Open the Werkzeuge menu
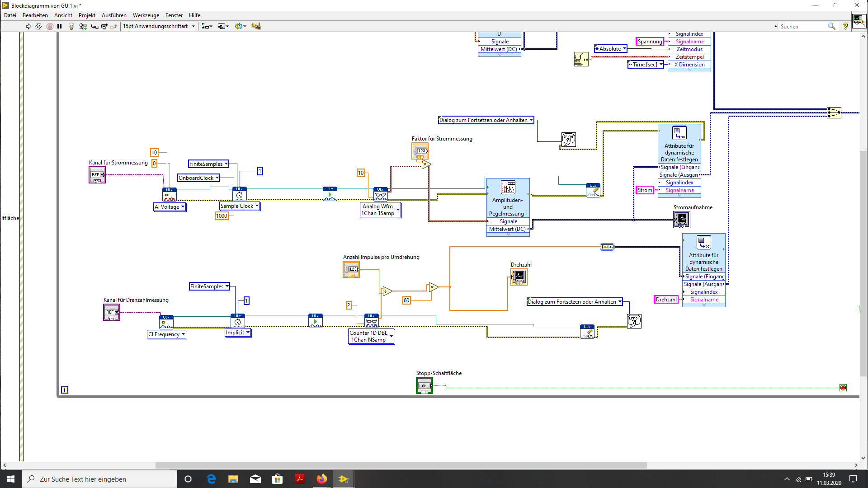Screen dimensions: 868x488 coord(146,15)
